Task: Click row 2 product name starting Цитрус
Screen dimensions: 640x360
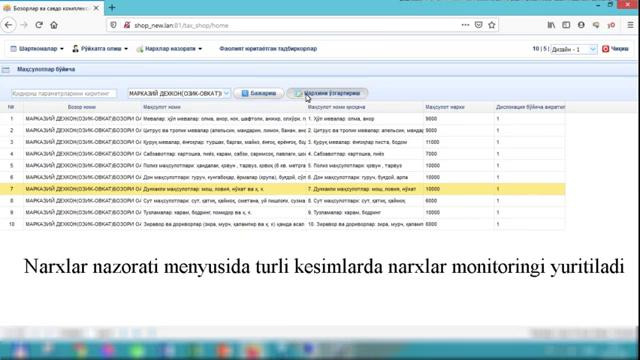Action: tap(224, 130)
